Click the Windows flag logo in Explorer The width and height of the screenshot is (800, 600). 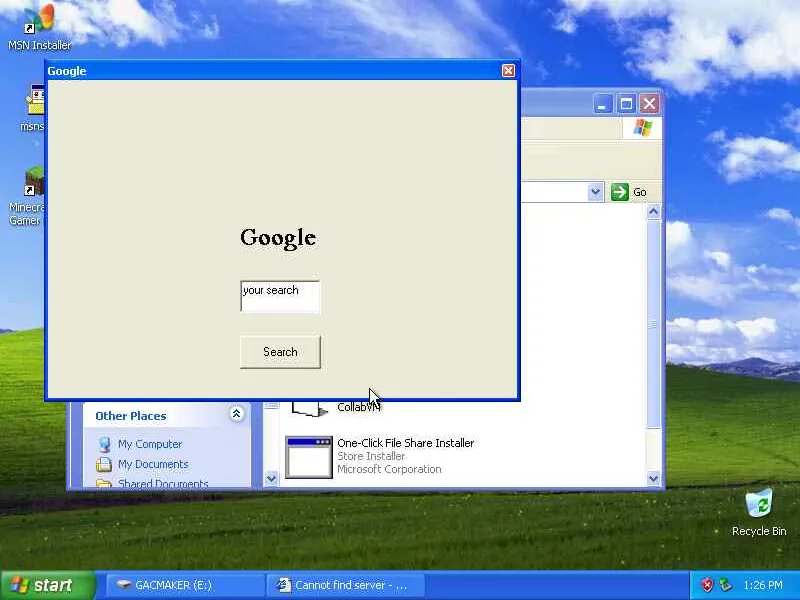tap(642, 128)
